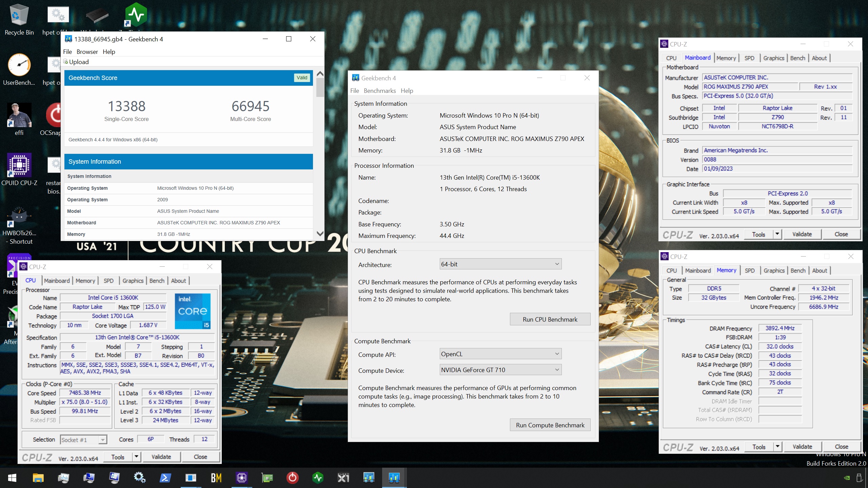Click Tools button in CPU-Z CPU window
Screen dimensions: 868x488
[118, 457]
